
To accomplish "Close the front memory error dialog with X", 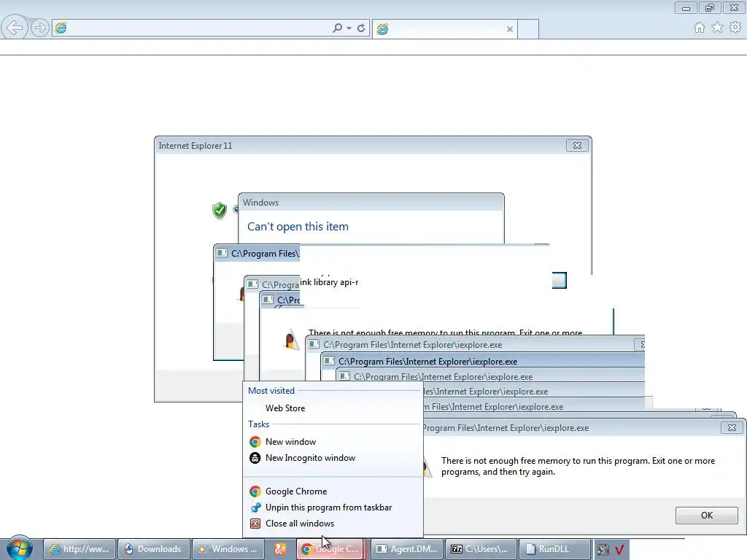I will [x=732, y=427].
